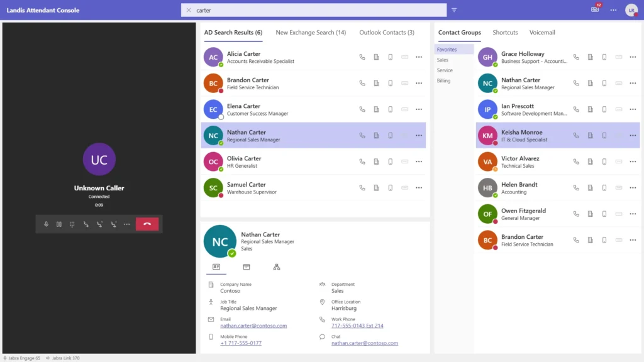Mute the microphone on the active call
The image size is (644, 362).
click(46, 224)
